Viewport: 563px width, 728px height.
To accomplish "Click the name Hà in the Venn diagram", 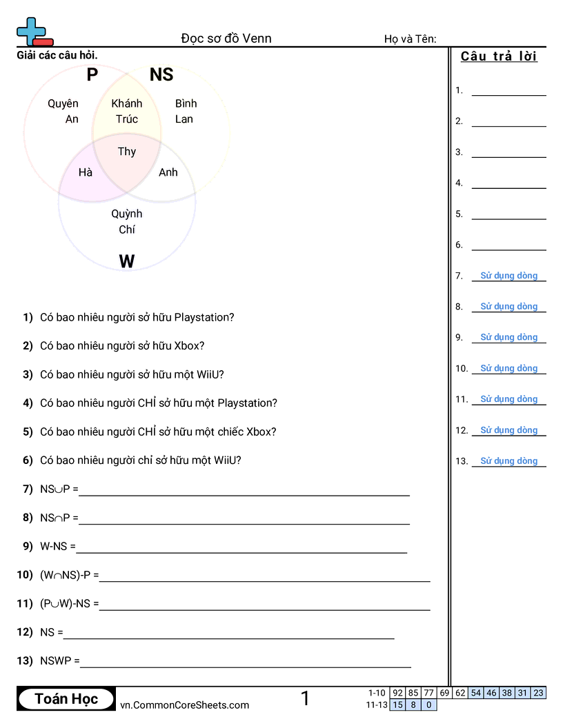I will pyautogui.click(x=86, y=172).
